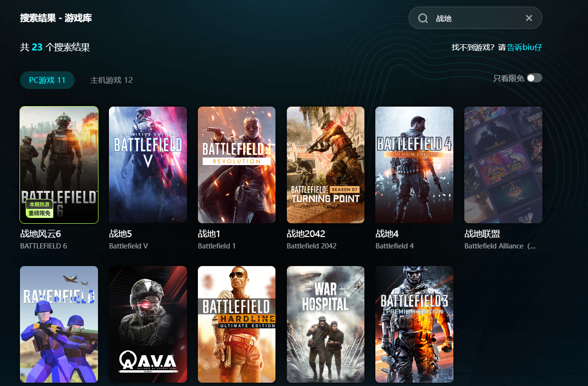Toggle the 只看限免 switch

(534, 78)
